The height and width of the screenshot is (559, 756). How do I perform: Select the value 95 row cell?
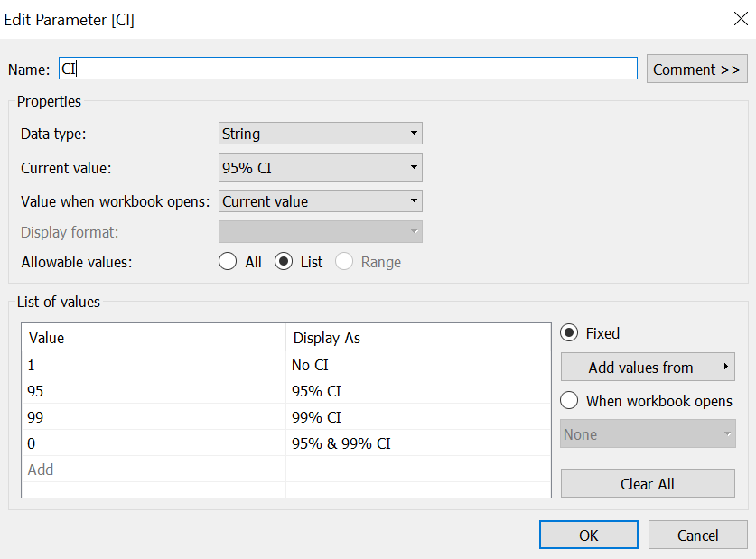153,391
